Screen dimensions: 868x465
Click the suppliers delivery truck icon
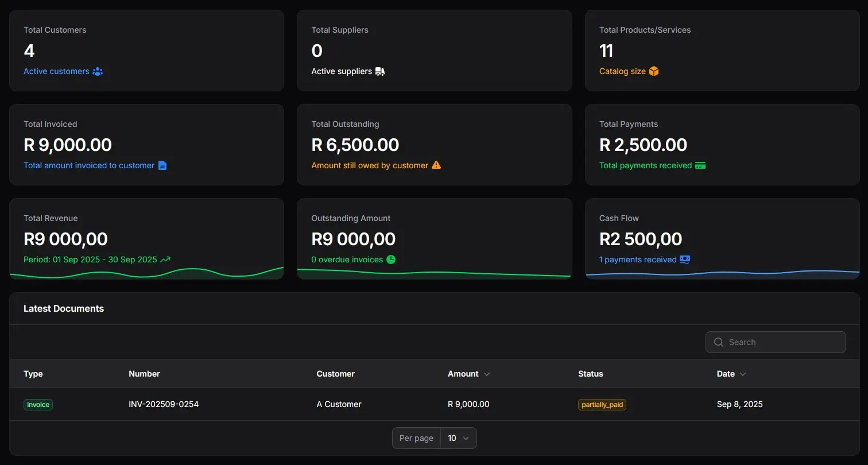click(380, 71)
